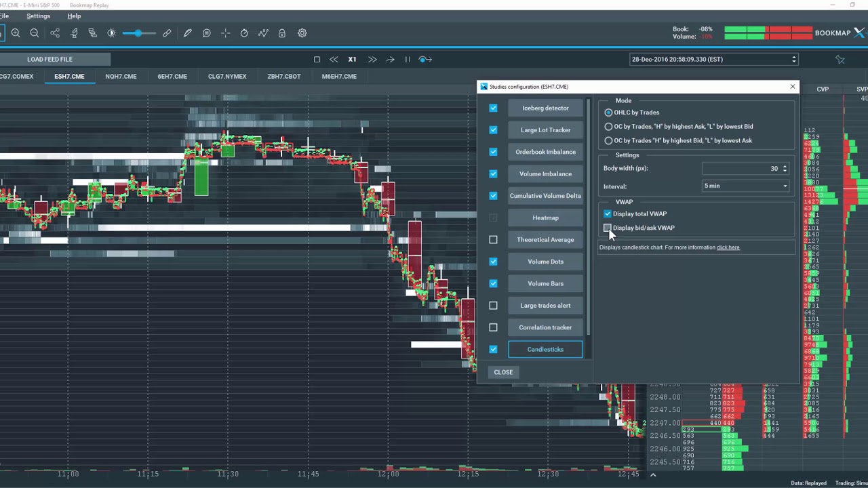
Task: Click the CVP column header
Action: click(x=823, y=89)
